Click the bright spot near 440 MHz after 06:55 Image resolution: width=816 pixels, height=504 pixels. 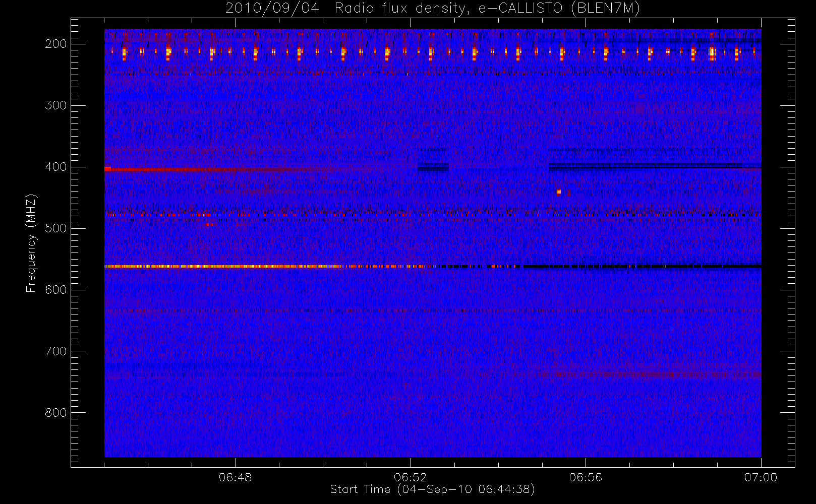(x=559, y=192)
